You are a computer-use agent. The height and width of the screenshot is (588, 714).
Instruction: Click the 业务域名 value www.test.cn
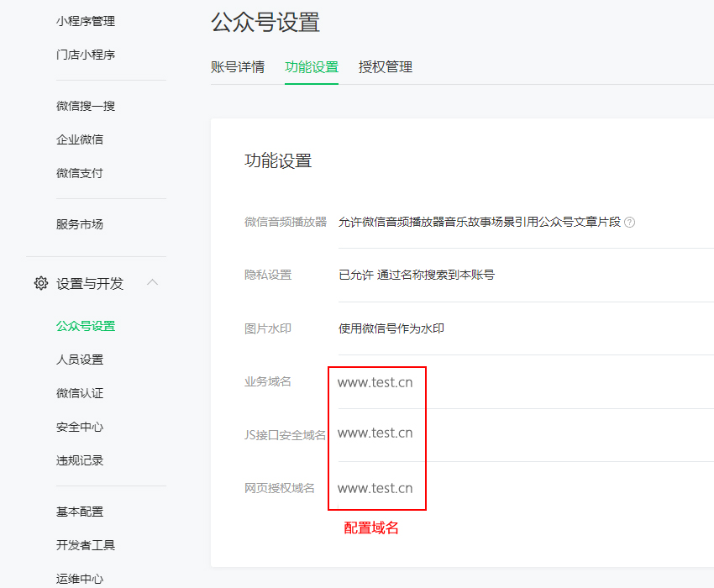tap(375, 382)
